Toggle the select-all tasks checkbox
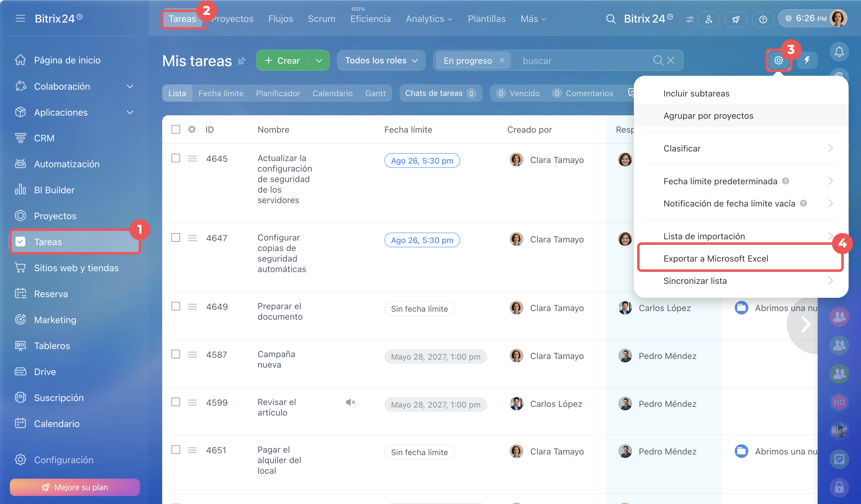 [175, 130]
